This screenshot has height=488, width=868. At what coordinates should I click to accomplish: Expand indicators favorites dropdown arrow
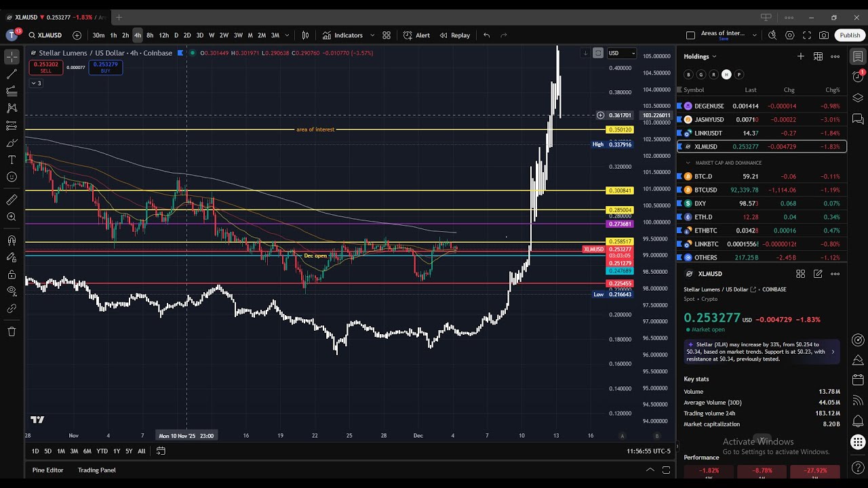(372, 35)
